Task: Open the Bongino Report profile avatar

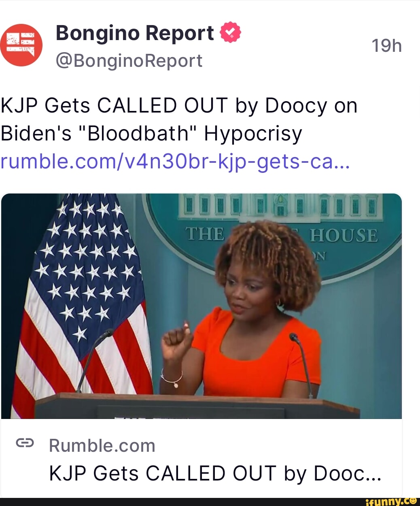Action: coord(21,45)
